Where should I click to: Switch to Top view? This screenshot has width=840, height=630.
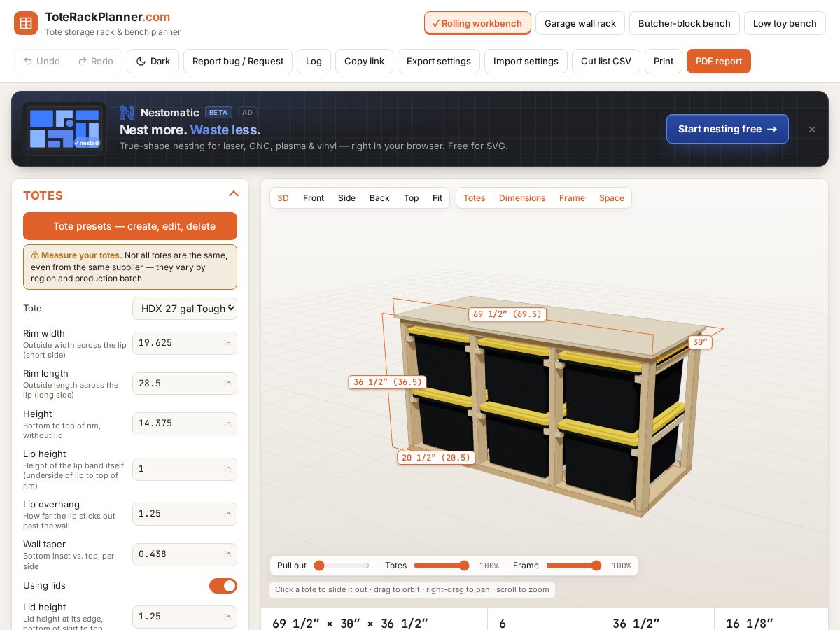pos(411,198)
